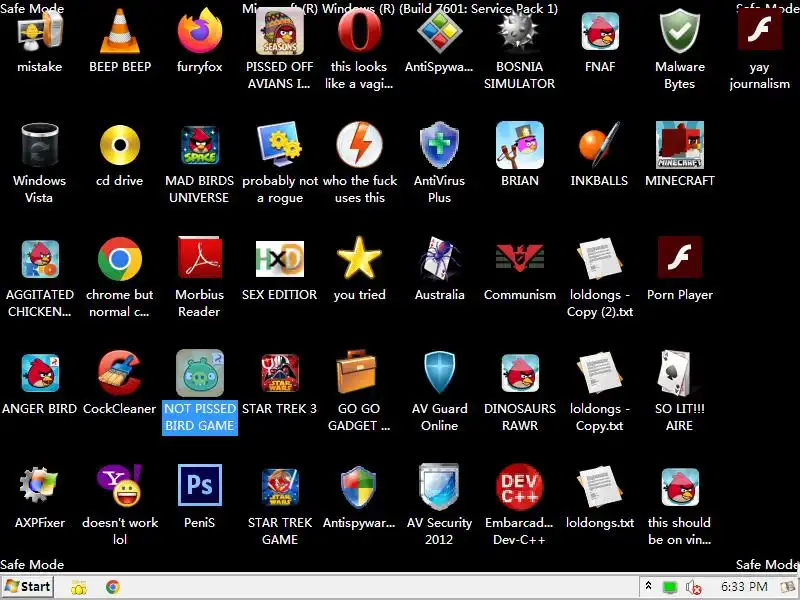This screenshot has width=800, height=600.
Task: Click the 'AntiSpywa...' colored diamond icon
Action: click(439, 32)
